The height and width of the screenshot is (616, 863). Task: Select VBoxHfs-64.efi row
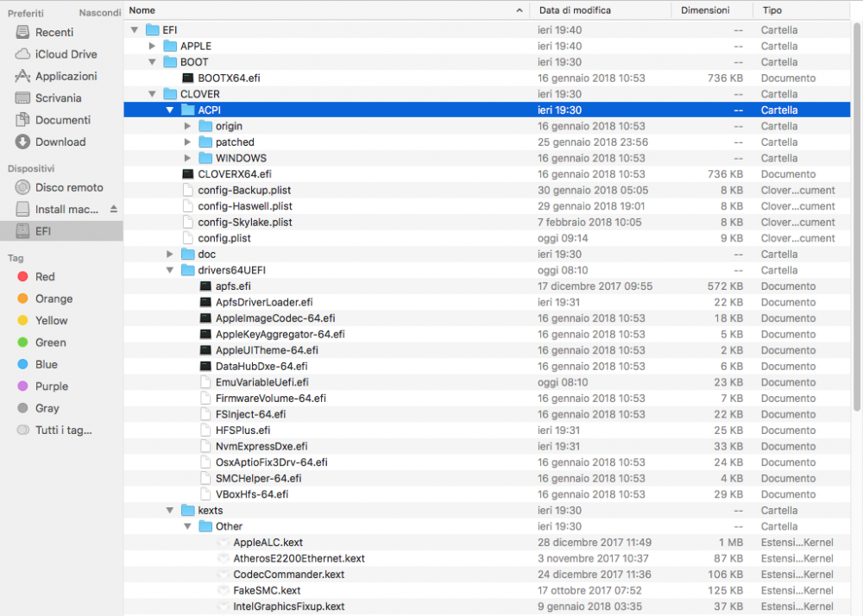click(487, 494)
